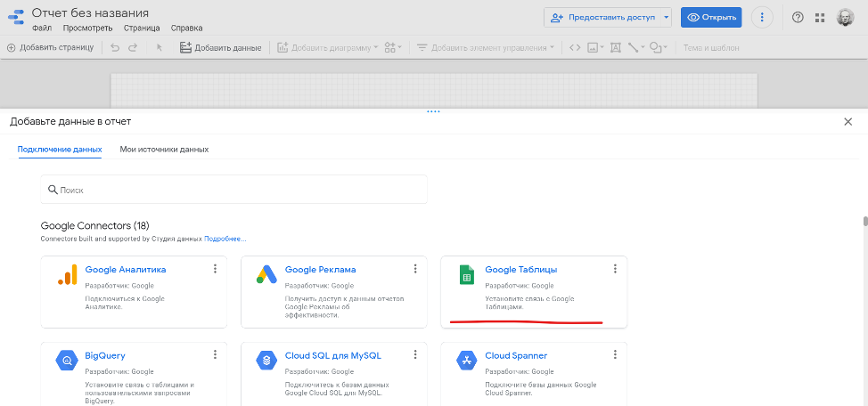
Task: Open the line tool dropdown
Action: click(x=636, y=48)
